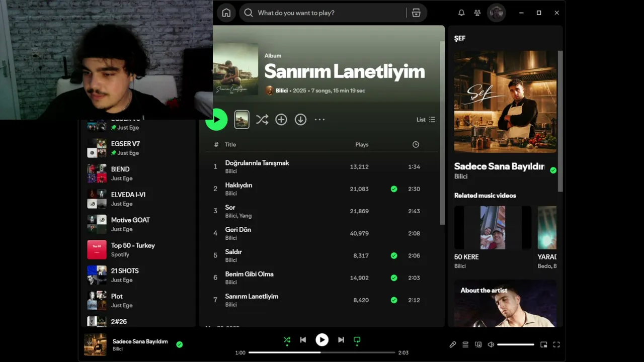
Task: Adjust the volume slider
Action: [x=516, y=344]
